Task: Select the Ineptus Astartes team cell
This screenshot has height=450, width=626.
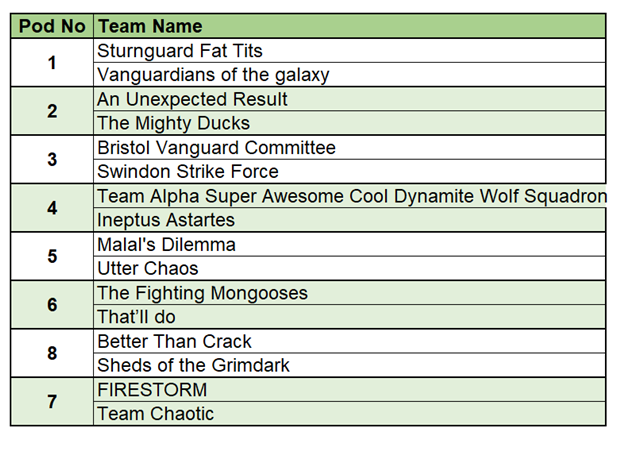Action: [166, 220]
